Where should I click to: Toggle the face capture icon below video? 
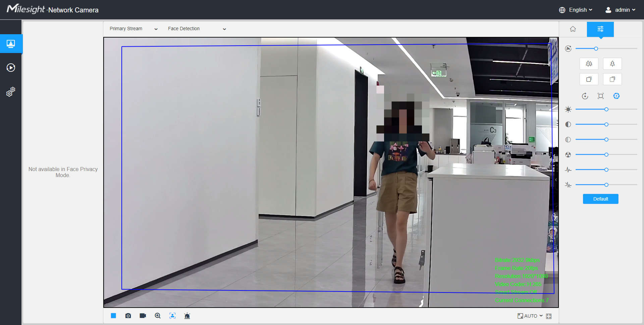(172, 316)
